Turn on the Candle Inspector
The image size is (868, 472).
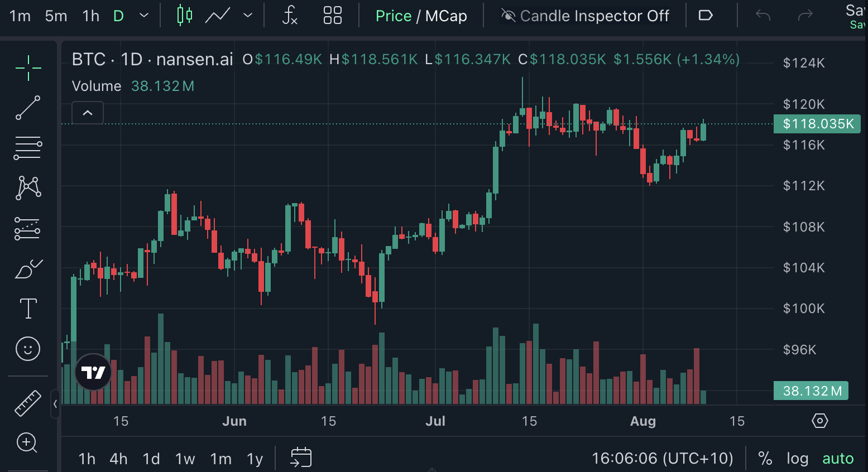[x=586, y=16]
